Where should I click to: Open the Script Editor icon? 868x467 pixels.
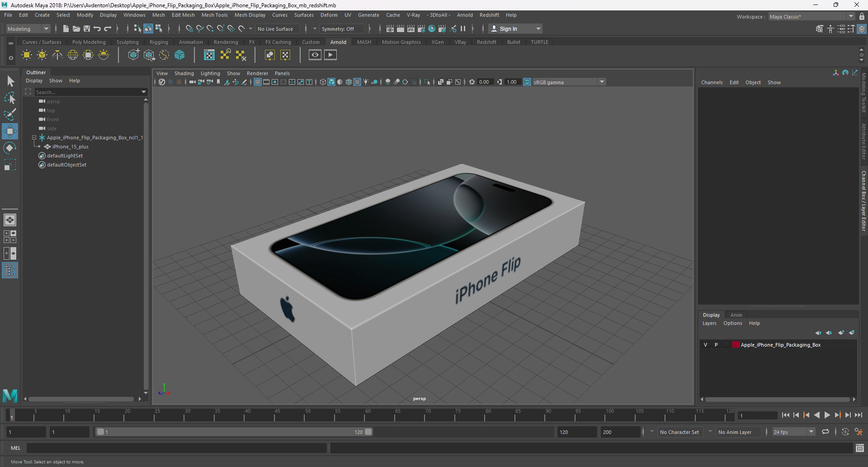click(860, 448)
